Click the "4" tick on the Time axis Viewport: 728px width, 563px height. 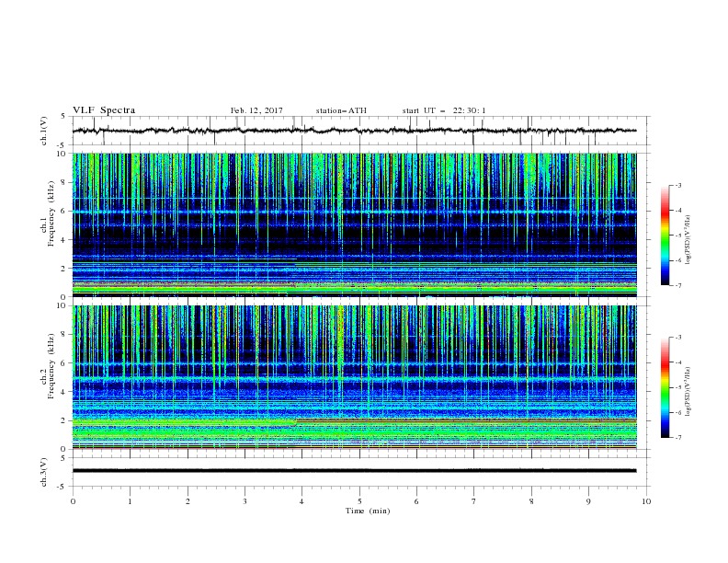301,501
